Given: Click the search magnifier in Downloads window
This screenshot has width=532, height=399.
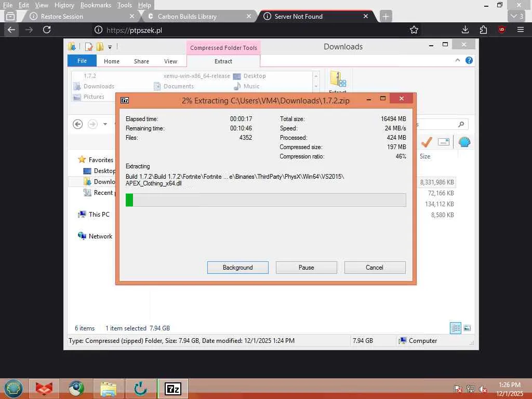Looking at the screenshot, I should click(x=461, y=124).
